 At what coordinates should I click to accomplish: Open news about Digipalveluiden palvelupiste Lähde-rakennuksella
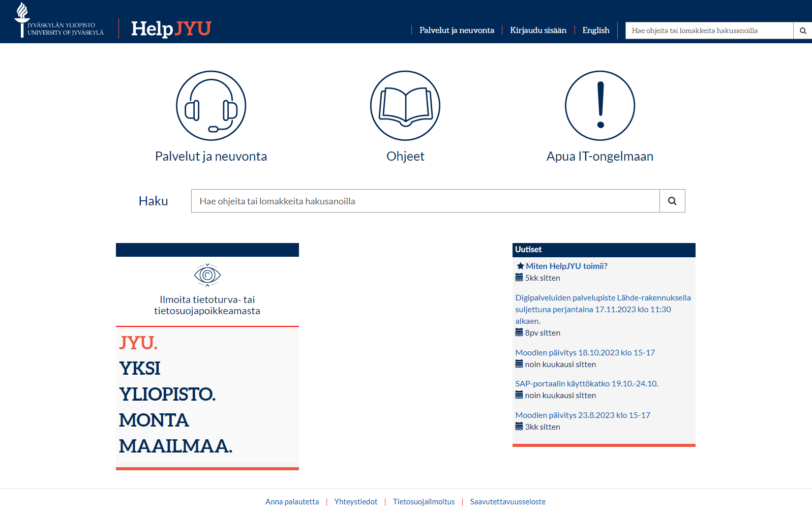pyautogui.click(x=603, y=309)
